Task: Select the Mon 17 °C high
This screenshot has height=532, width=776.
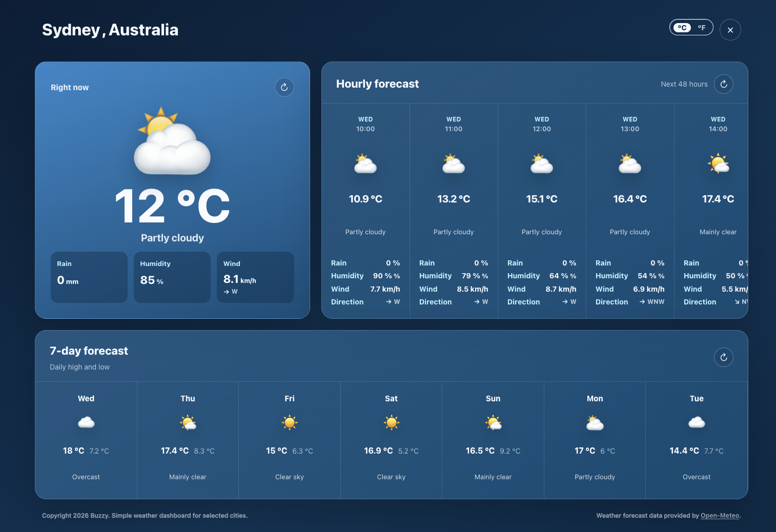Action: tap(585, 451)
